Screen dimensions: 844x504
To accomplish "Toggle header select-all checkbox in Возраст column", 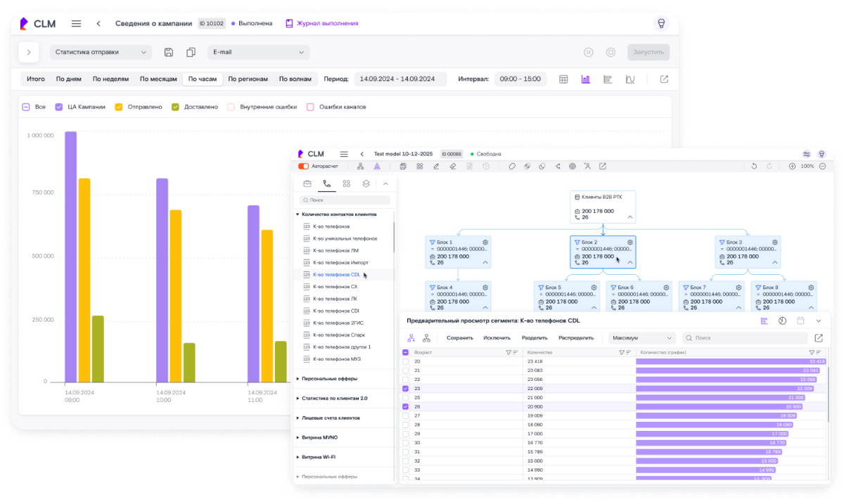I will point(405,352).
